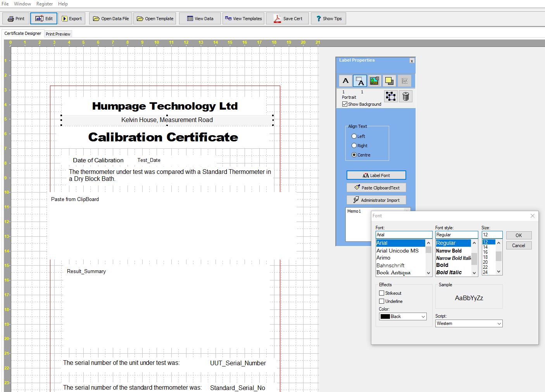
Task: Open the Window menu
Action: 22,4
